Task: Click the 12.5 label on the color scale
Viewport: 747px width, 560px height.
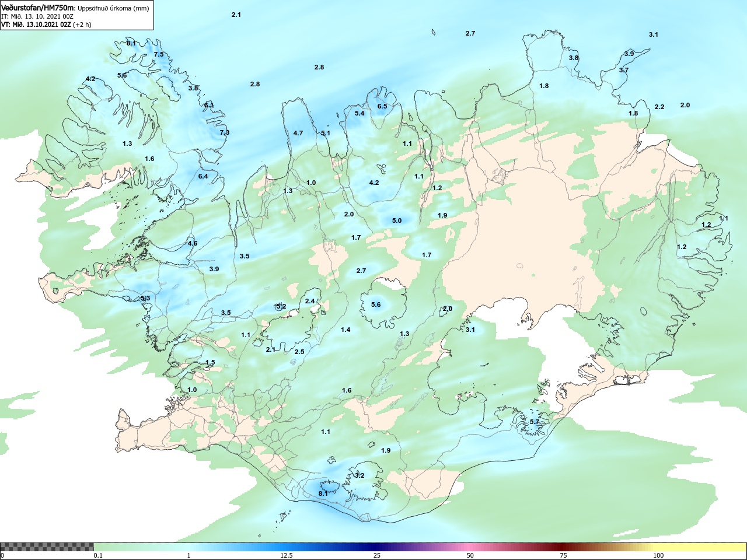Action: (x=286, y=555)
